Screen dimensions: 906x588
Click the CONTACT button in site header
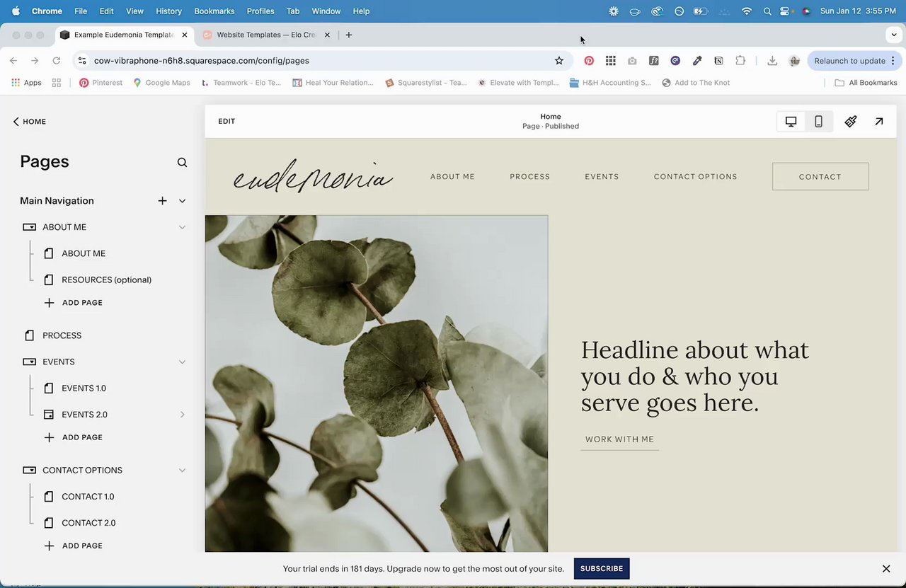(x=820, y=177)
